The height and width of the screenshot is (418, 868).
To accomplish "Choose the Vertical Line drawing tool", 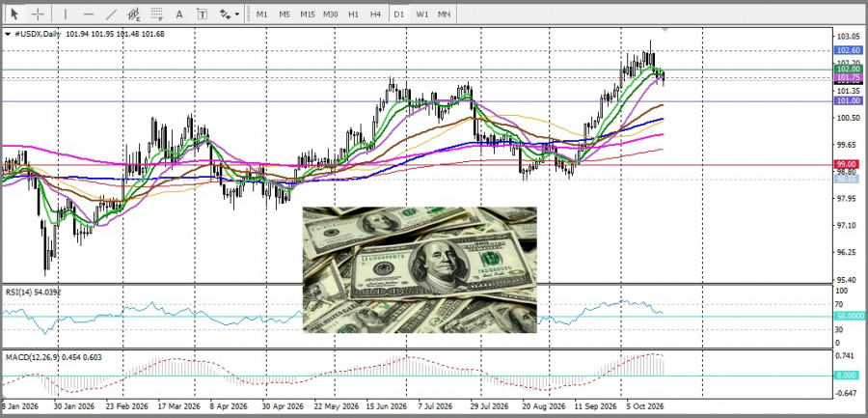I will click(66, 14).
